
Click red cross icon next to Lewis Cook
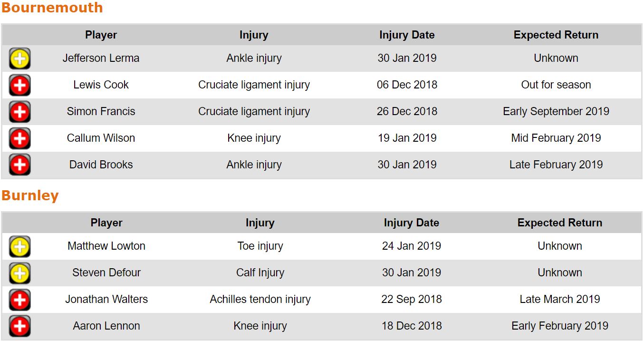click(x=19, y=85)
